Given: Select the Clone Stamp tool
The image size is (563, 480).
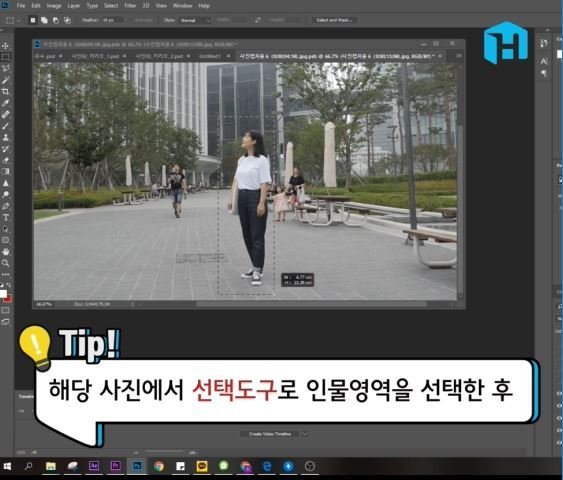Looking at the screenshot, I should (5, 137).
